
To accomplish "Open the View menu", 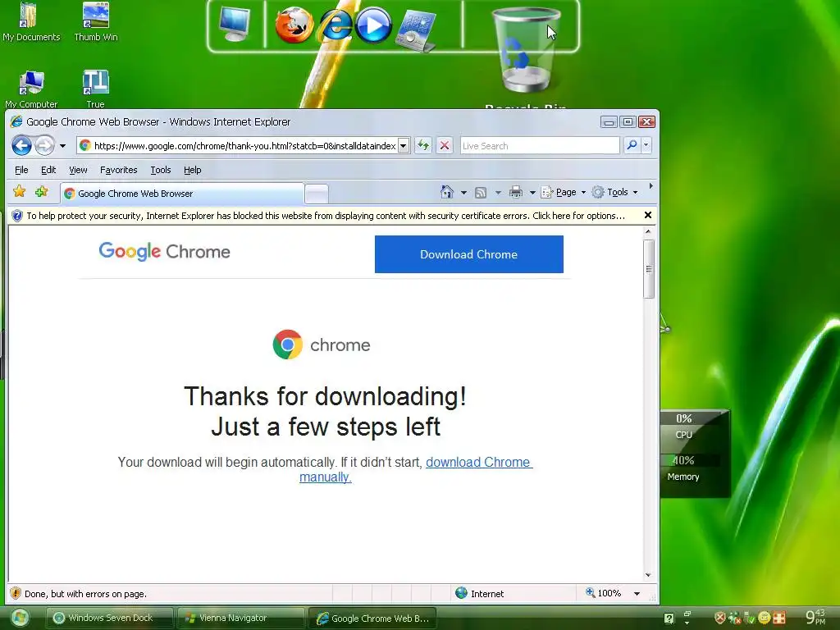I will [x=78, y=170].
